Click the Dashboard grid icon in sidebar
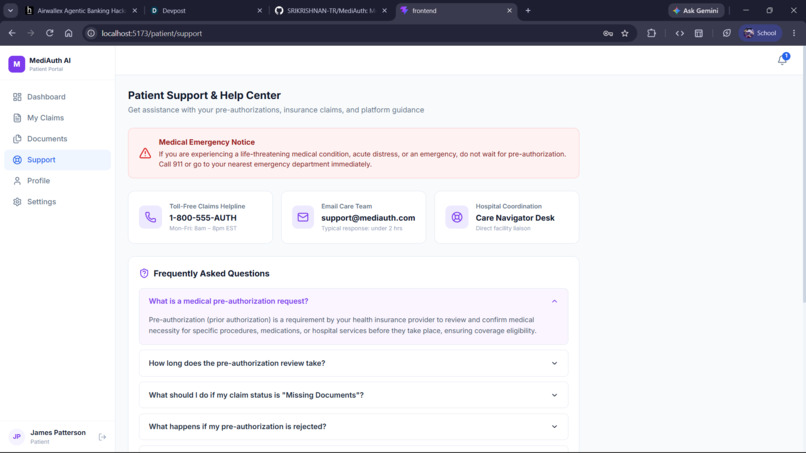 tap(17, 97)
